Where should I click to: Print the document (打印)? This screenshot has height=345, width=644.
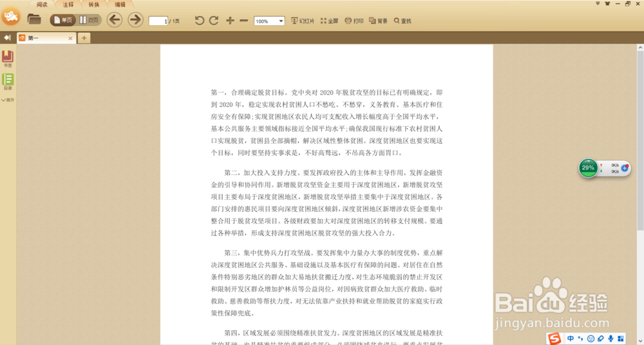click(354, 21)
